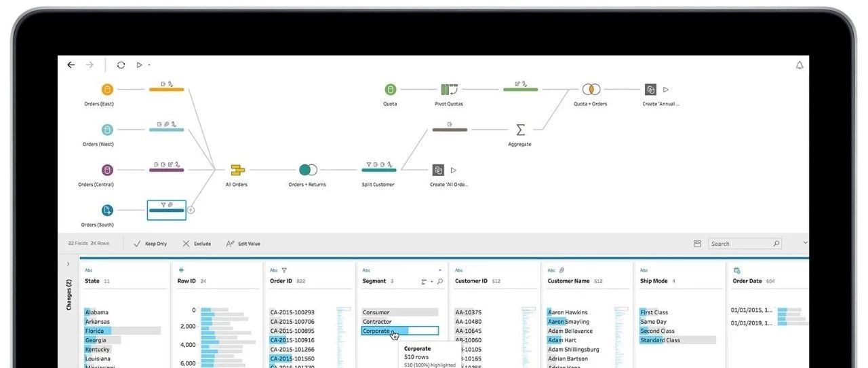This screenshot has height=368, width=868.
Task: Click the back arrow in the toolbar
Action: tap(71, 65)
